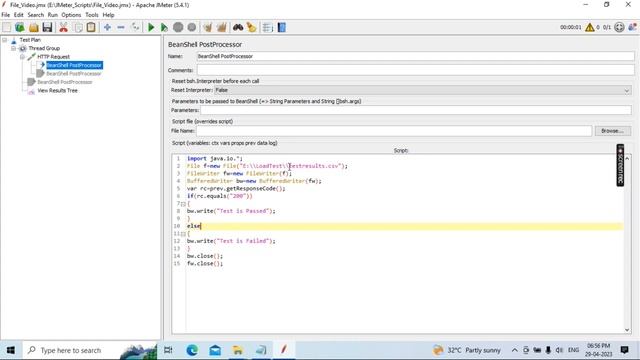Open File Explorer from taskbar

tap(238, 350)
